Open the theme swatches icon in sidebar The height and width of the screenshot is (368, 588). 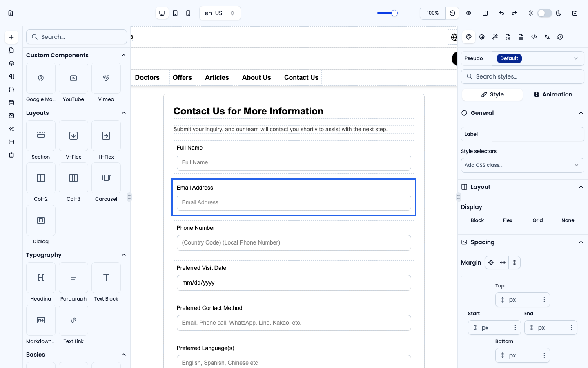11,76
